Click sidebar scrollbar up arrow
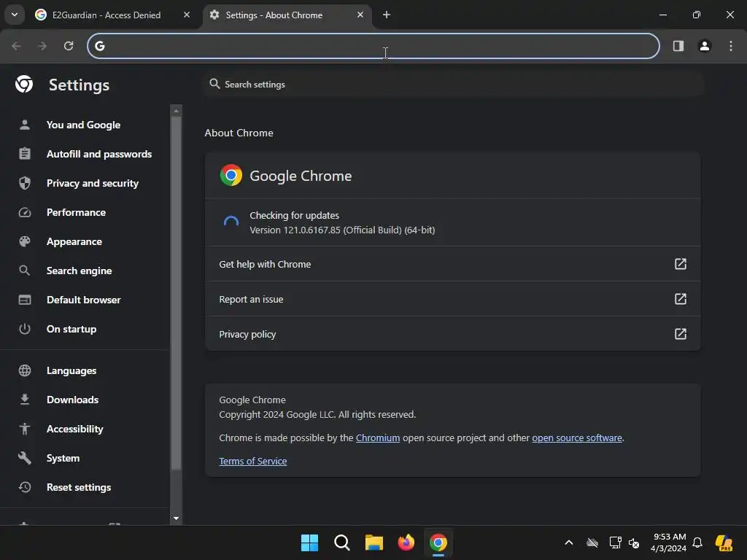 tap(177, 111)
